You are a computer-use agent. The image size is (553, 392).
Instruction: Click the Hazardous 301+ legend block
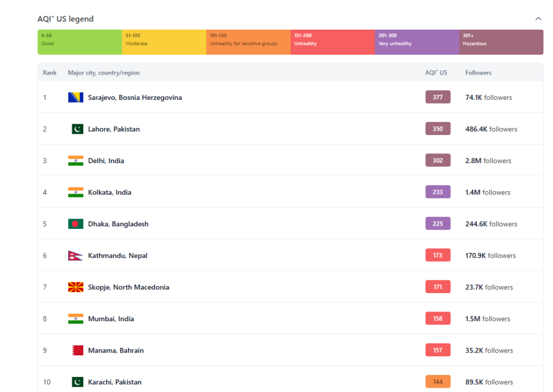click(x=501, y=42)
